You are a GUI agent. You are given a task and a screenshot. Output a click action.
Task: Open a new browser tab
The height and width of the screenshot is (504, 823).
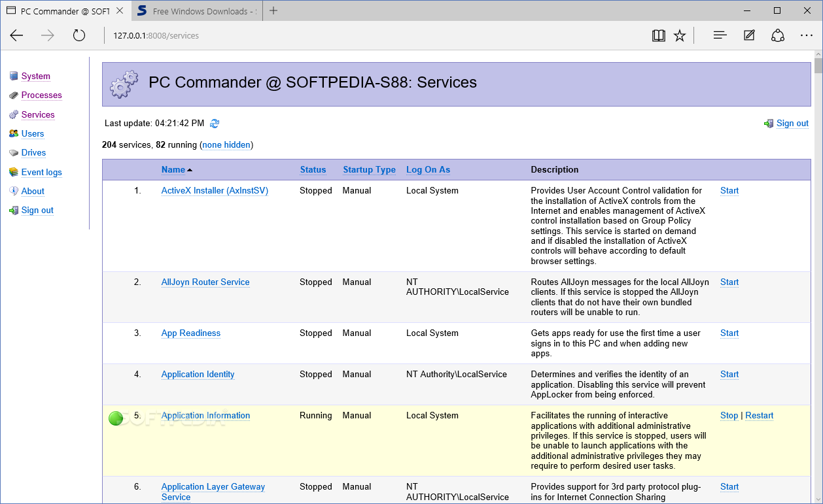[273, 10]
